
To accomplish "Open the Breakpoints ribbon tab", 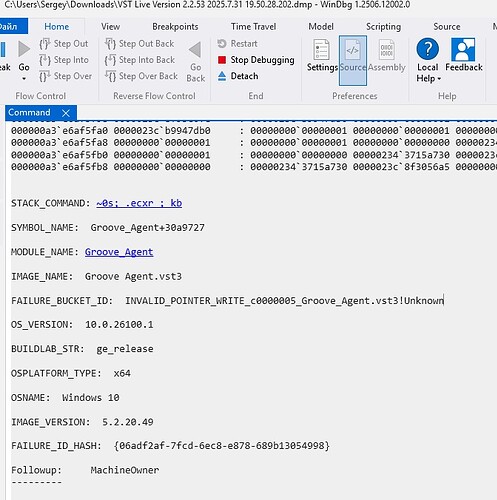I will tap(175, 26).
